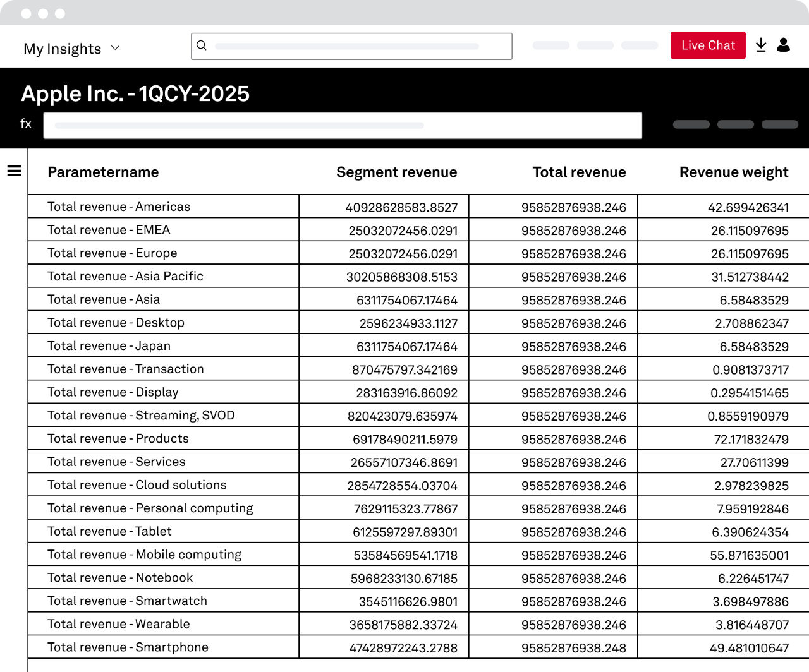Screen dimensions: 809x672
Task: Click revenue weight value 72.171832479
Action: tap(751, 440)
